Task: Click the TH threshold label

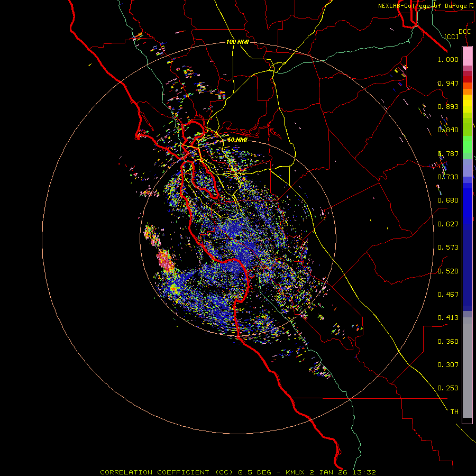Action: (x=454, y=412)
